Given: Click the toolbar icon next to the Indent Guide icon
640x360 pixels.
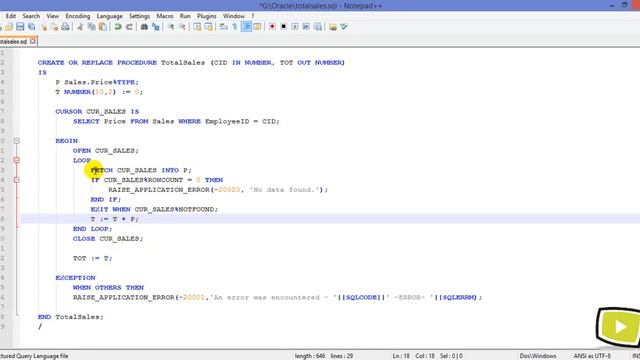Looking at the screenshot, I should pos(257,27).
